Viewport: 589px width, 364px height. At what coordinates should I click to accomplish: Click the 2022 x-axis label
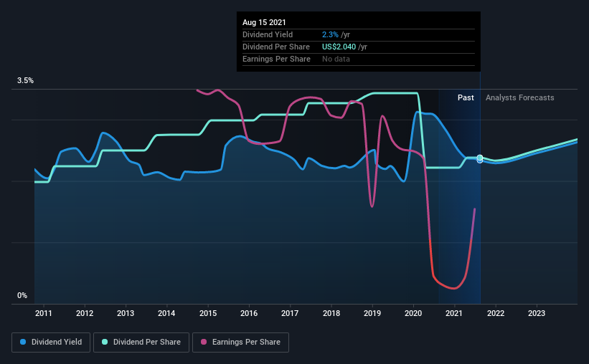tap(496, 313)
